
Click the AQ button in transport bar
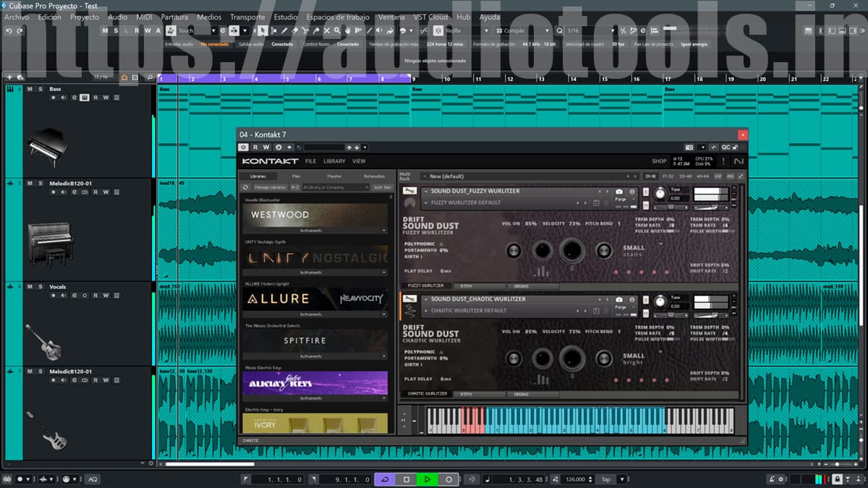[x=93, y=479]
